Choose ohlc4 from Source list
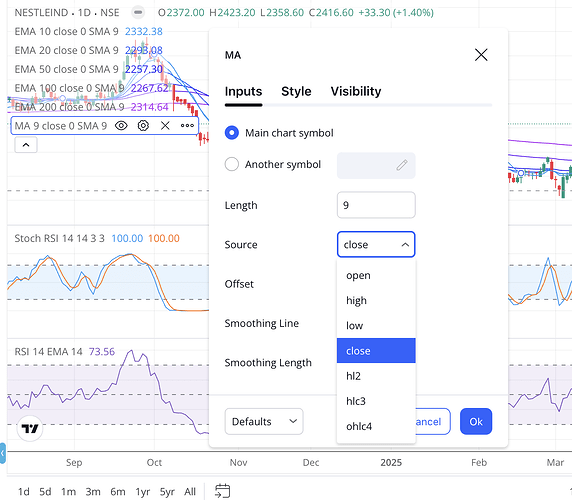572x500 pixels. [x=376, y=426]
